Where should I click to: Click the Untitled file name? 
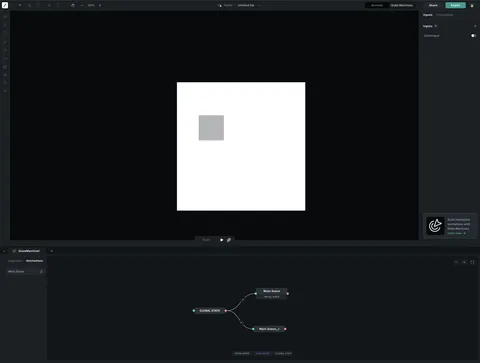[x=246, y=5]
